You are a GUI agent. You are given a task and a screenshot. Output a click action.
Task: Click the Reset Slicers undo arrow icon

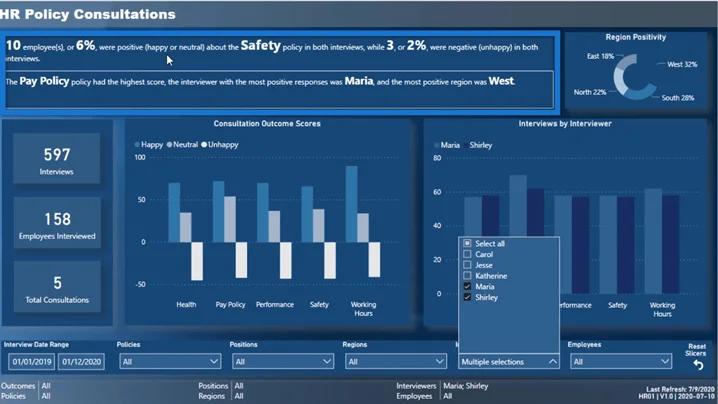point(698,365)
